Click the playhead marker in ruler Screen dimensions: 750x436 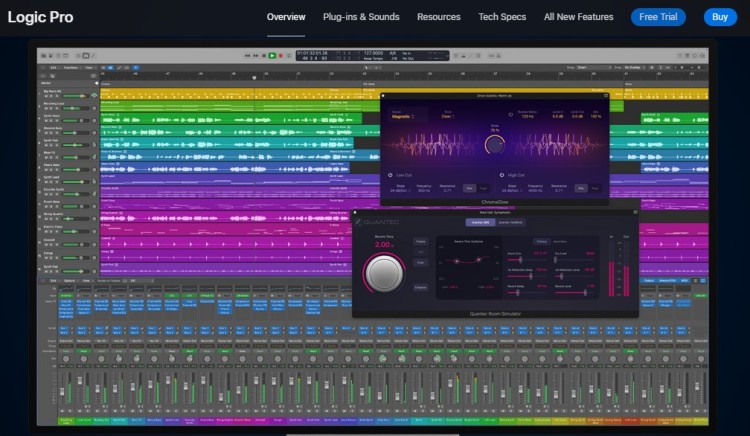(254, 77)
